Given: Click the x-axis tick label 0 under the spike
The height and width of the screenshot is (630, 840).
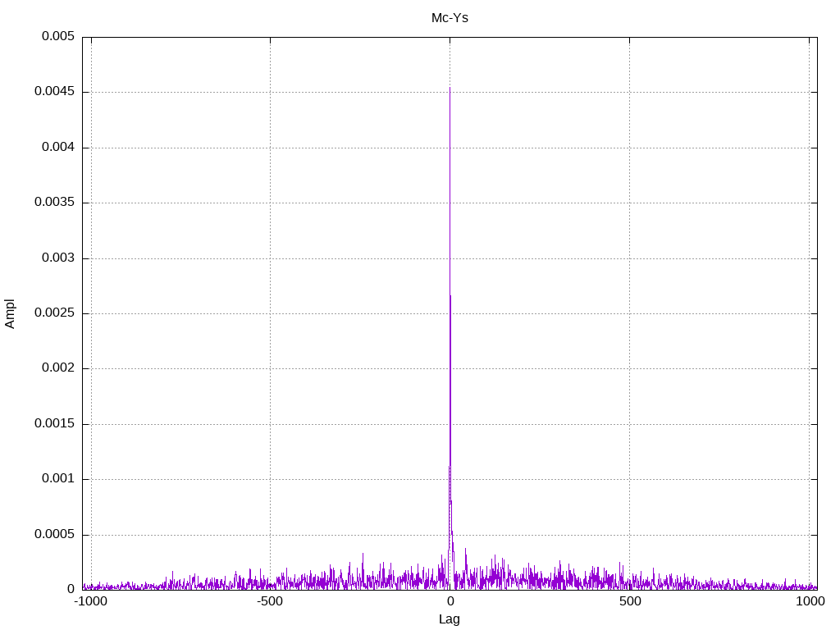Looking at the screenshot, I should tap(450, 601).
